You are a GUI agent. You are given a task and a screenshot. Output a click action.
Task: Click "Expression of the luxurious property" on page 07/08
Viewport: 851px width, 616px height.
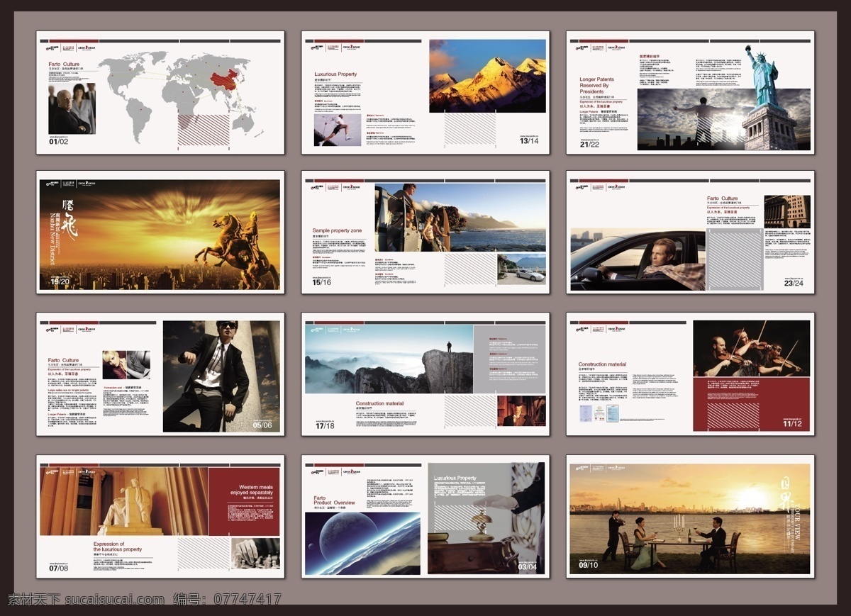pos(118,547)
